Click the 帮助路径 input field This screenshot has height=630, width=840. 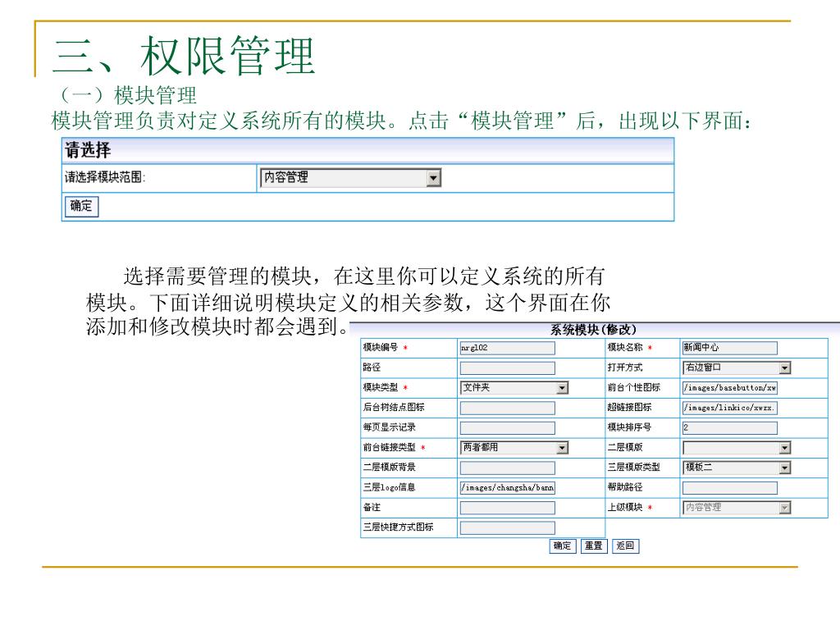[x=729, y=487]
